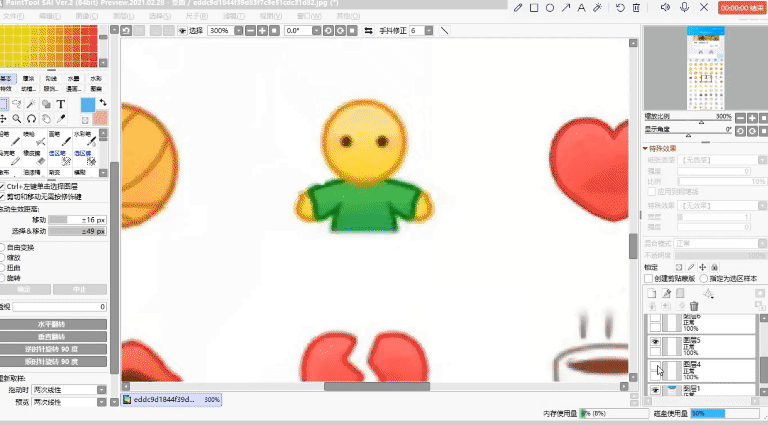
Task: Select the text (T) tool
Action: point(60,104)
